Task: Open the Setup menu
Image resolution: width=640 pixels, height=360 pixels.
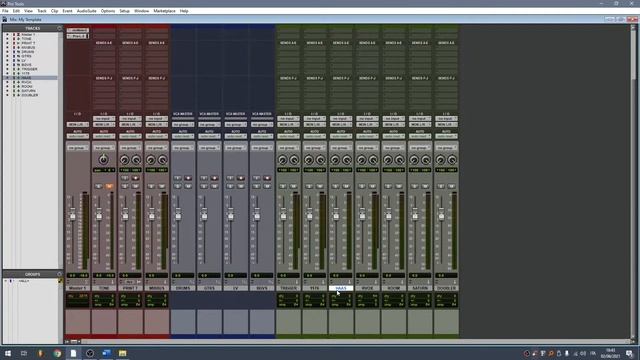Action: (124, 11)
